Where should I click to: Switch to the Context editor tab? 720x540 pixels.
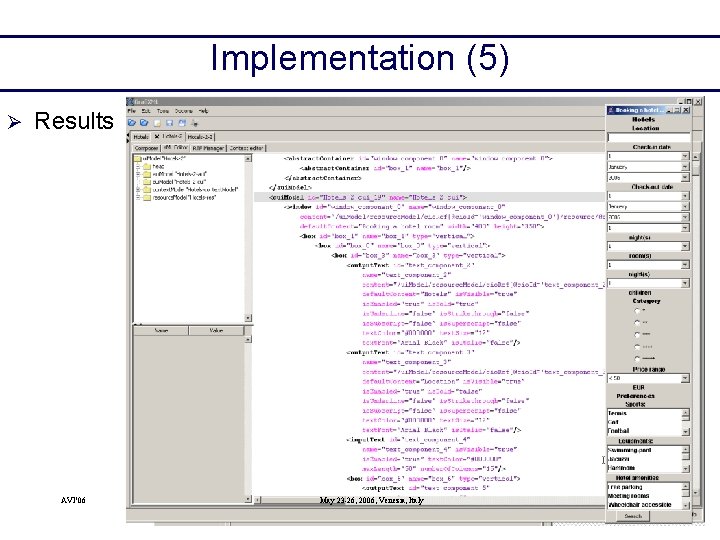tap(246, 148)
